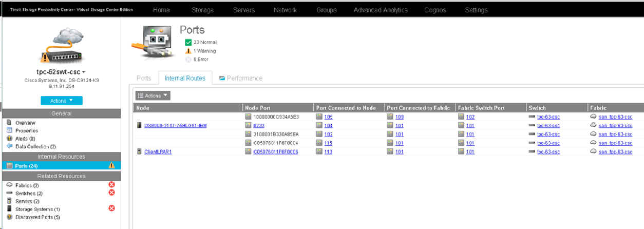Click the switch icon in 10000000C934A5E3 row
Image resolution: width=644 pixels, height=229 pixels.
point(532,117)
